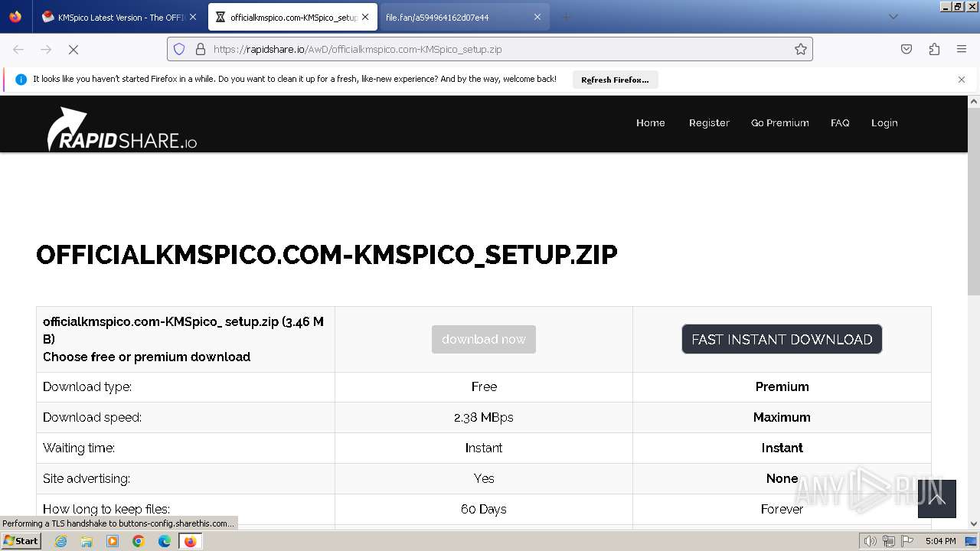
Task: Open tracking protection shield info
Action: 179,49
